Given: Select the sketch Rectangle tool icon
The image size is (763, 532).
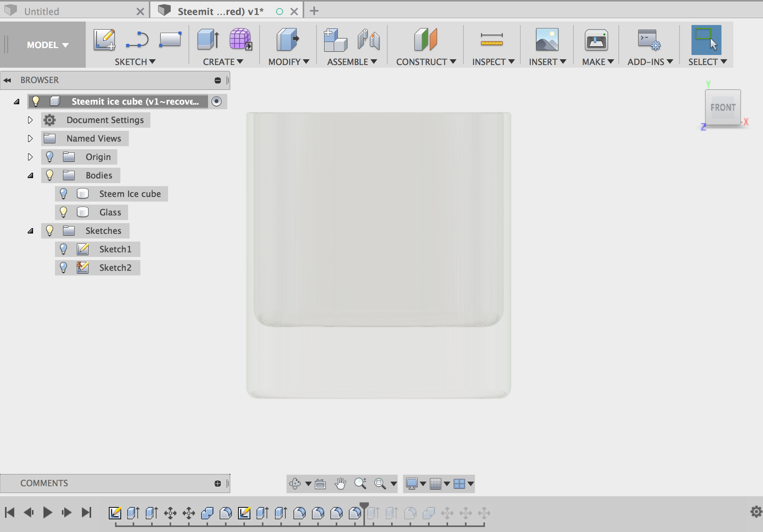Looking at the screenshot, I should [x=170, y=40].
